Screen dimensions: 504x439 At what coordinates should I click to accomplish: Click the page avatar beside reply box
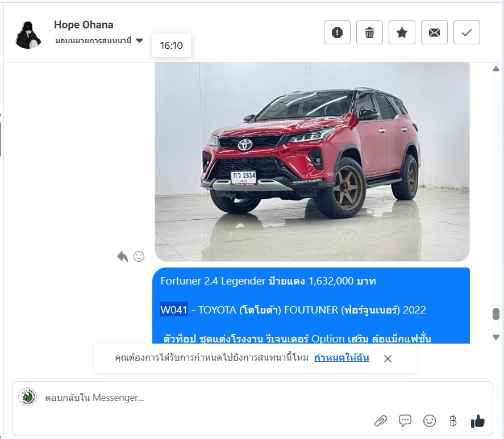[28, 396]
